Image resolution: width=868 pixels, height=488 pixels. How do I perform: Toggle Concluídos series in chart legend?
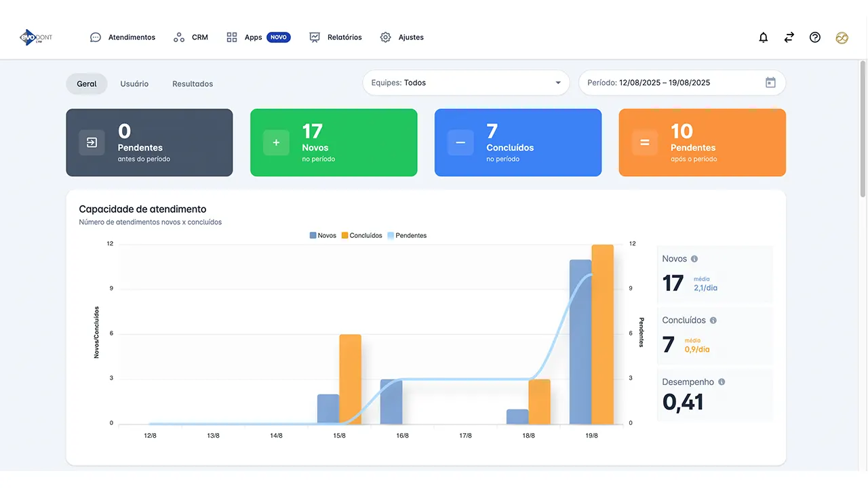(x=362, y=236)
